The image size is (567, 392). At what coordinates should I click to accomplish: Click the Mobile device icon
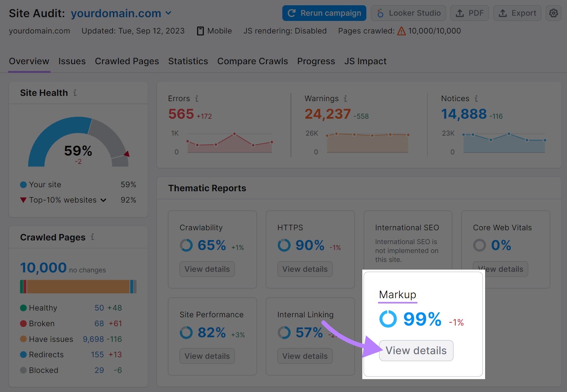click(x=200, y=31)
